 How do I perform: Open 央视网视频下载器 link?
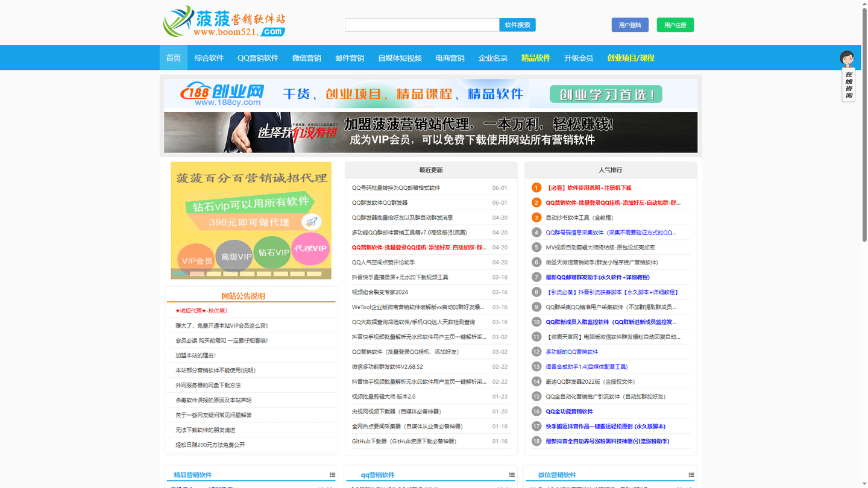[397, 411]
